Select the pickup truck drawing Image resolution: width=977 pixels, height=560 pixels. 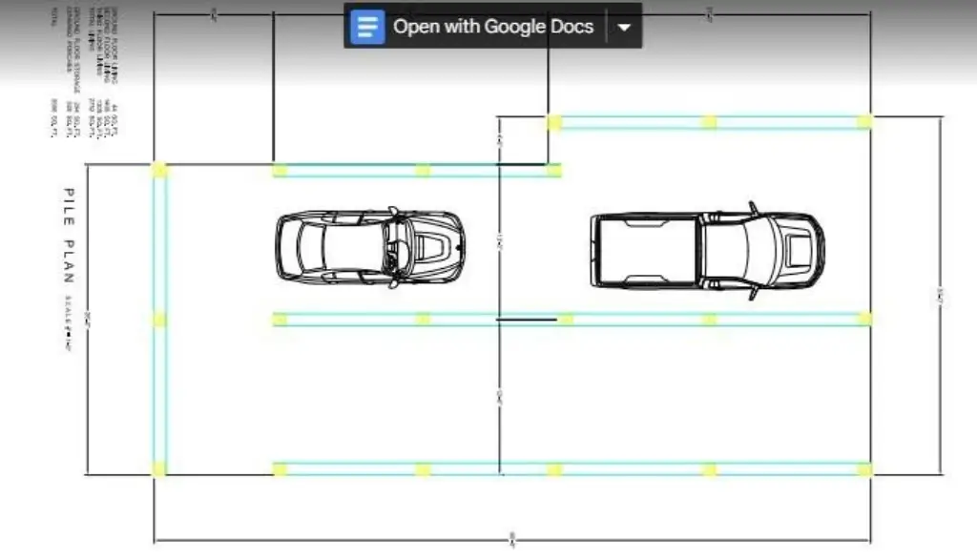point(706,251)
